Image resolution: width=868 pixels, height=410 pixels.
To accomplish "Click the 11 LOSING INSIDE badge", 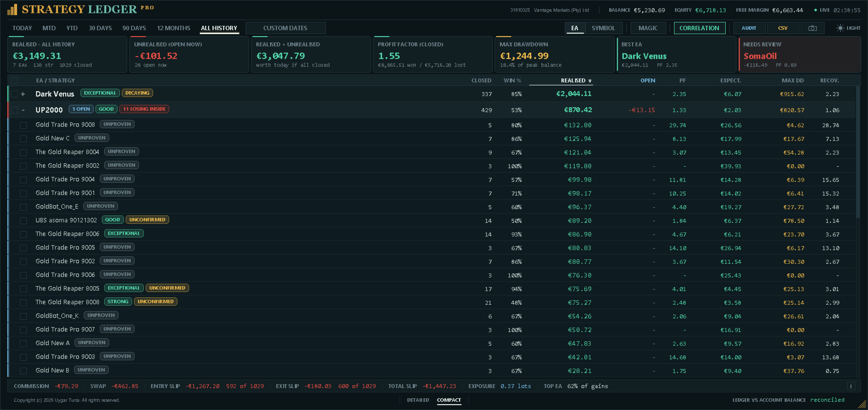I will click(144, 109).
